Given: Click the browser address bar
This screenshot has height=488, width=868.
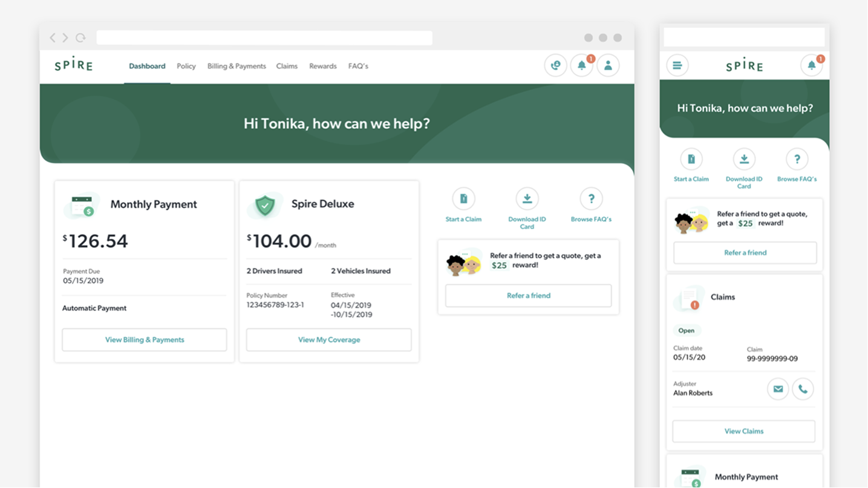Looking at the screenshot, I should tap(264, 38).
